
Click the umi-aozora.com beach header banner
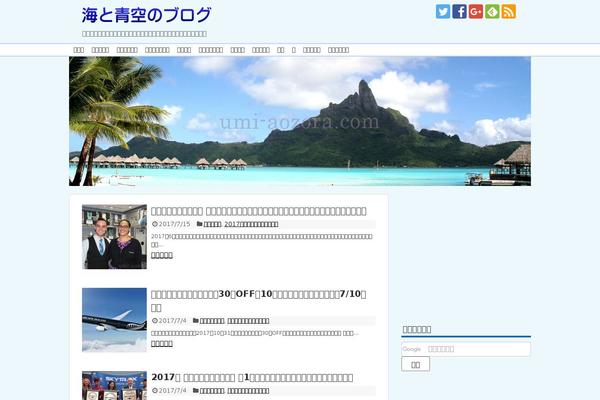300,121
